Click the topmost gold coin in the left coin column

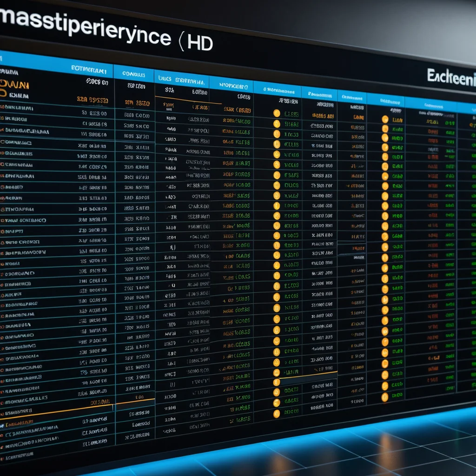point(277,113)
